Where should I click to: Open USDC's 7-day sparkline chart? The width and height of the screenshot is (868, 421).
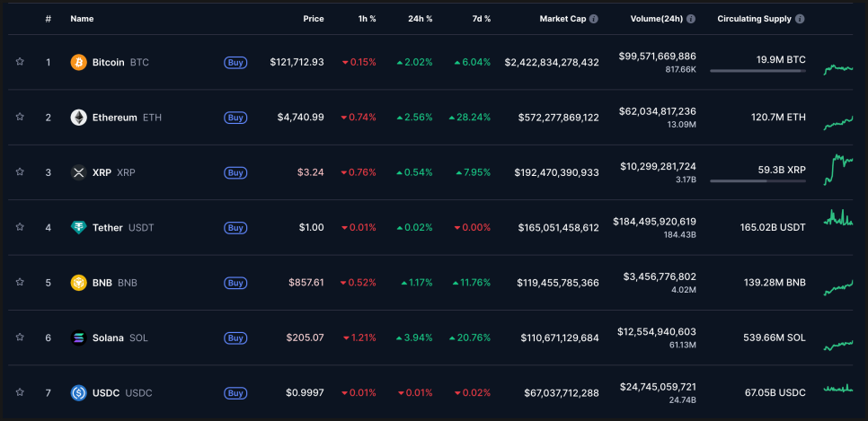pyautogui.click(x=838, y=389)
